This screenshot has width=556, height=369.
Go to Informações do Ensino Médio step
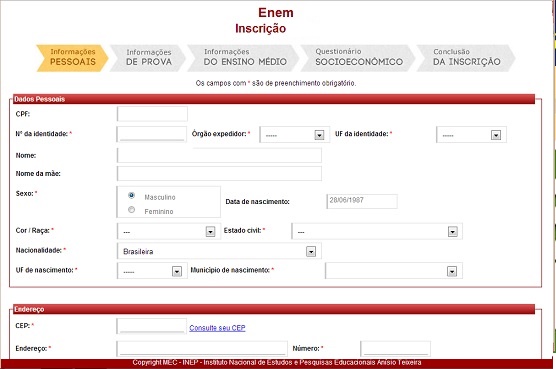click(x=244, y=58)
